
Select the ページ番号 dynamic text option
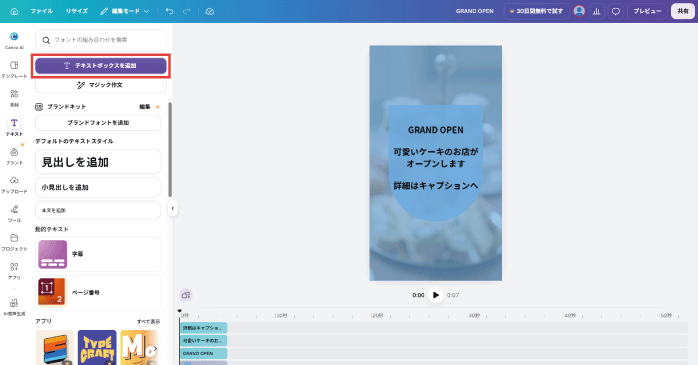(x=98, y=292)
